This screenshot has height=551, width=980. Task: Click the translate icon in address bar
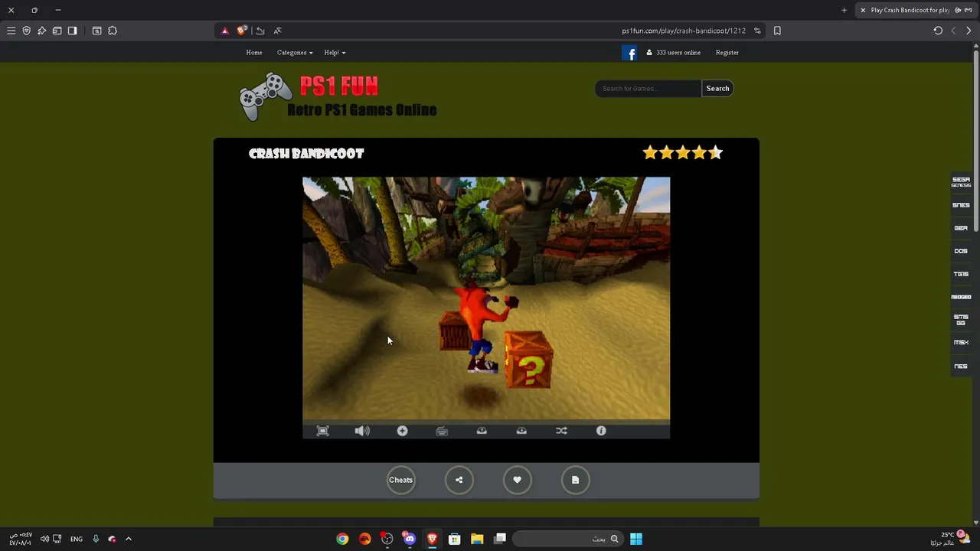[277, 31]
